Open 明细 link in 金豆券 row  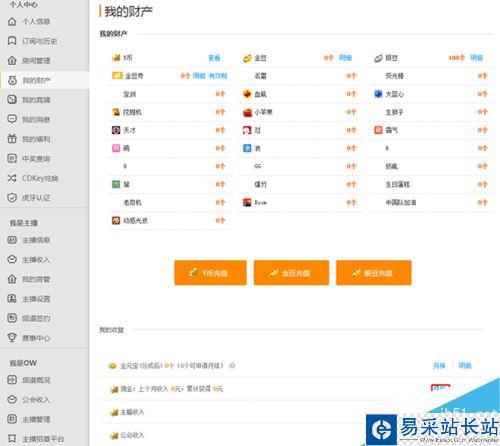(x=199, y=76)
